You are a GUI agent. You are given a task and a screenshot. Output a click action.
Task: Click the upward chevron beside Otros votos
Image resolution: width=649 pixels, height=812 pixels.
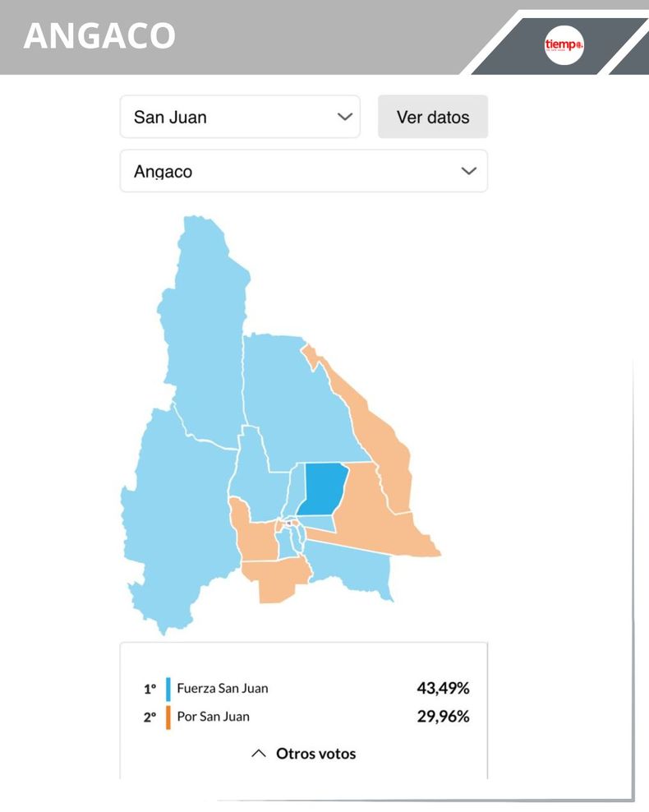(x=259, y=754)
